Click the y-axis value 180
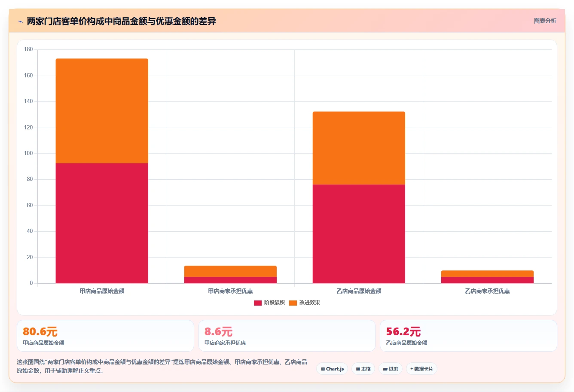The width and height of the screenshot is (574, 392). click(28, 49)
